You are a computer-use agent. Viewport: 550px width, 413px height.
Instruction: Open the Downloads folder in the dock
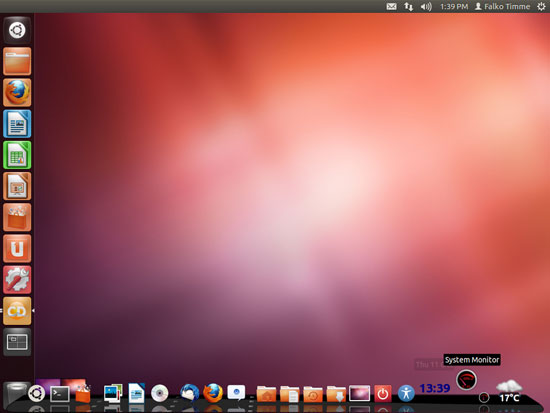[x=336, y=394]
